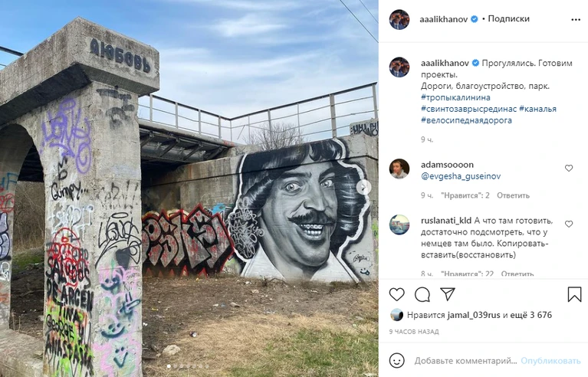The width and height of the screenshot is (588, 377).
Task: Open hashtag #велосипеднаядорога
Action: pyautogui.click(x=466, y=120)
